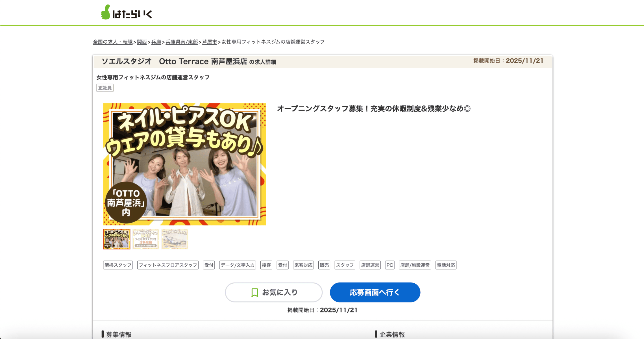
Task: Click the main job photo
Action: point(184,164)
